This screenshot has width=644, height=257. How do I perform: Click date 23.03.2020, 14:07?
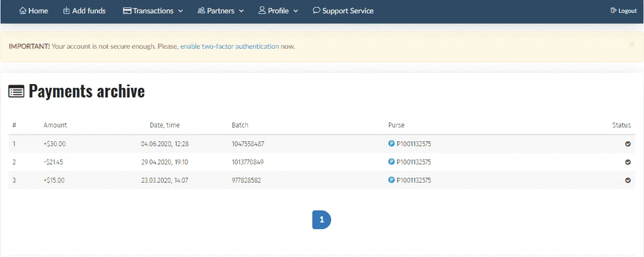tap(164, 180)
